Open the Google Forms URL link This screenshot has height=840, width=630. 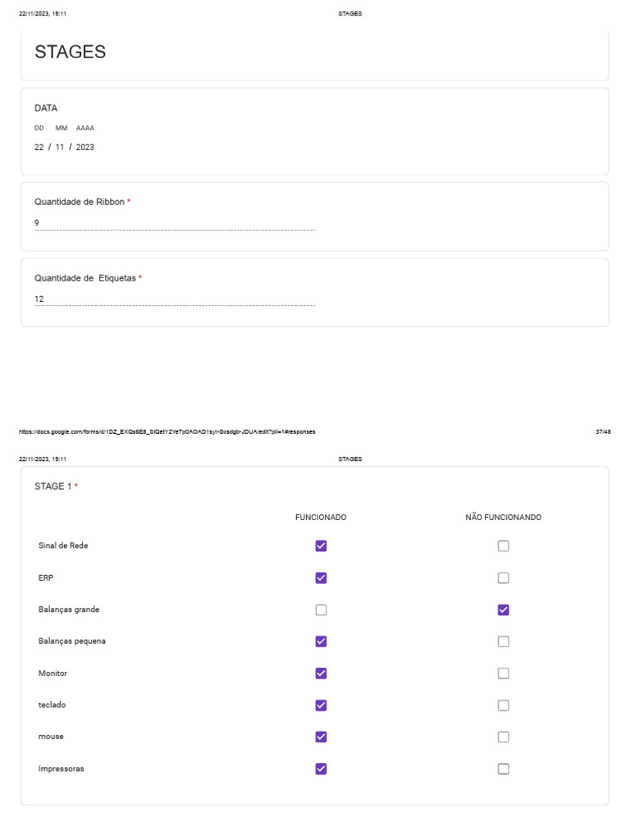click(167, 431)
